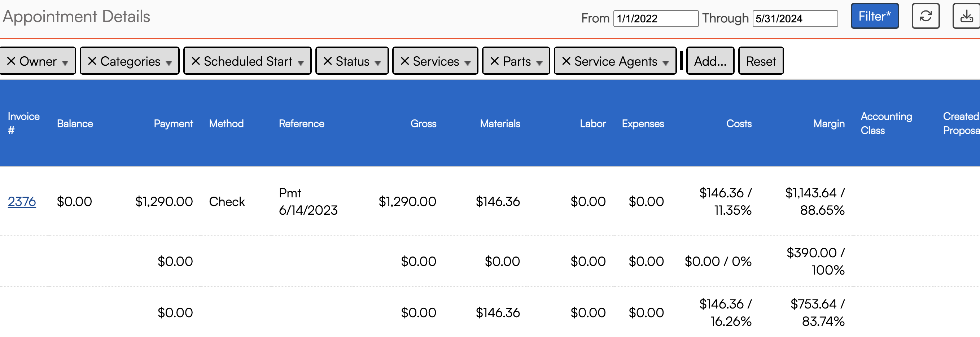Delete the Parts filter with X
The height and width of the screenshot is (337, 980).
click(x=495, y=61)
